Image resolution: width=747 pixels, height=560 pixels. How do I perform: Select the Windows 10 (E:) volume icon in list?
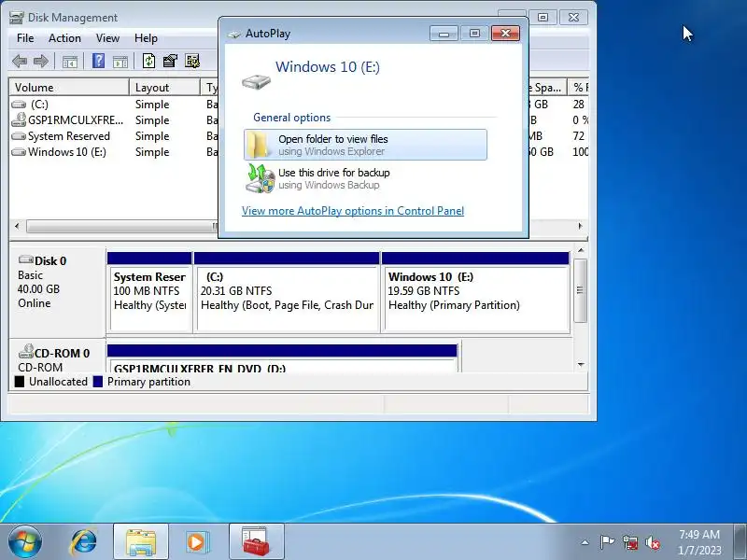pos(19,152)
